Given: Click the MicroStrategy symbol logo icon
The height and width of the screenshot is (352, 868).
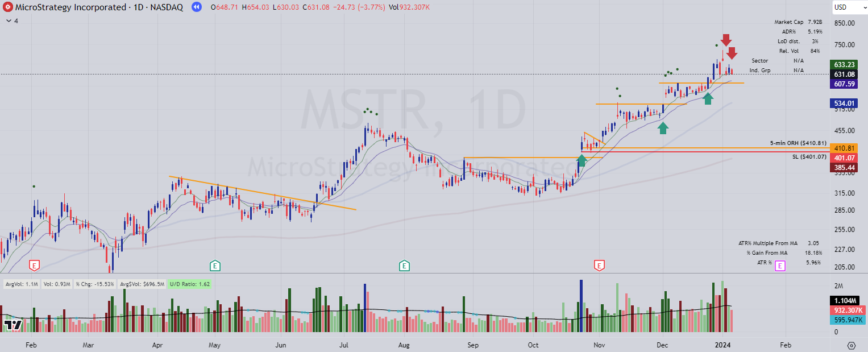Looking at the screenshot, I should (7, 7).
